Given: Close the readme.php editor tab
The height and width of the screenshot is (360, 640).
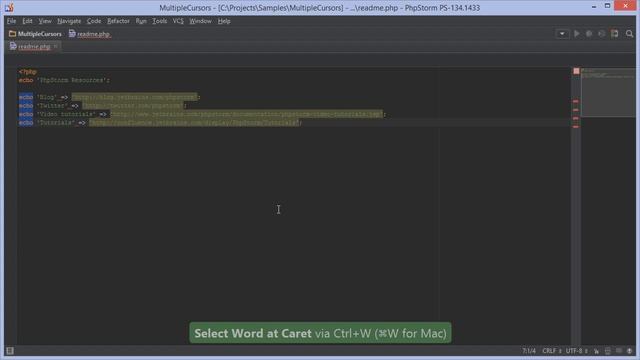Looking at the screenshot, I should 56,47.
